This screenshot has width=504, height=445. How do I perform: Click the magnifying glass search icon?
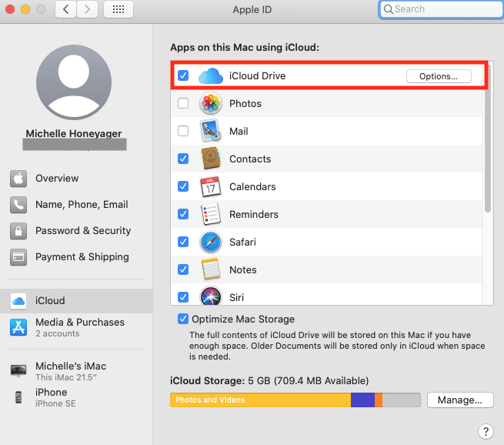389,9
